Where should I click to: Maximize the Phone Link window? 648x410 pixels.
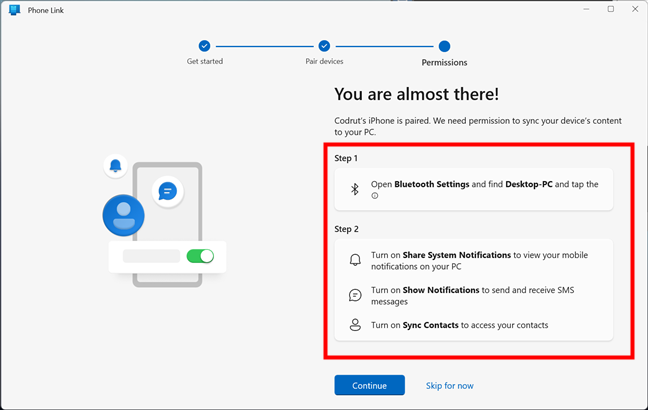tap(611, 9)
